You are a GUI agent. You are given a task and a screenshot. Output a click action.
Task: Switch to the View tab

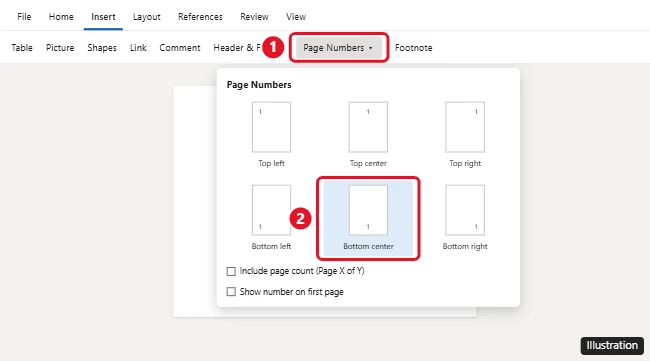(296, 17)
